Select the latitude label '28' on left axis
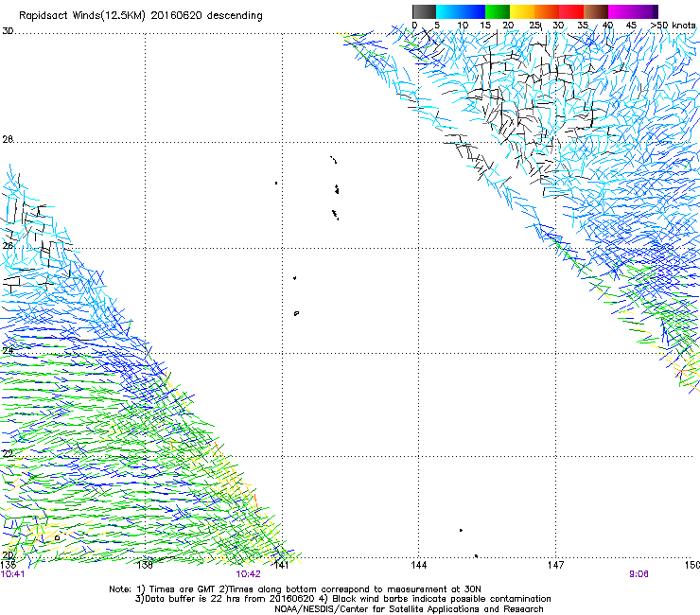 [8, 139]
